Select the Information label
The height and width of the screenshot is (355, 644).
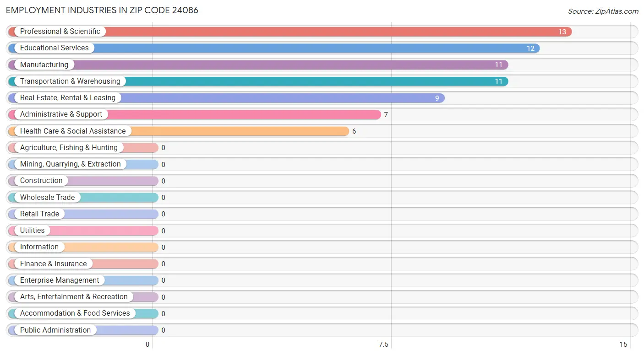click(39, 247)
